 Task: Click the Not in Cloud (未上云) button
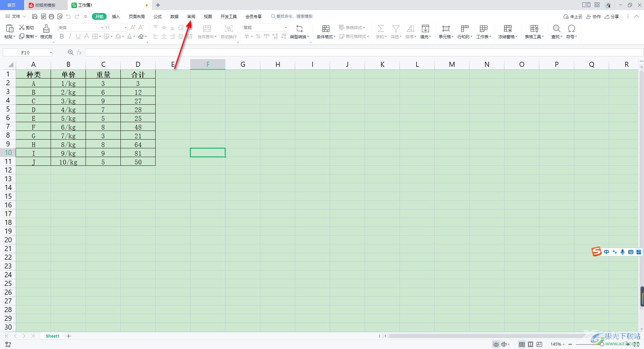(x=573, y=16)
